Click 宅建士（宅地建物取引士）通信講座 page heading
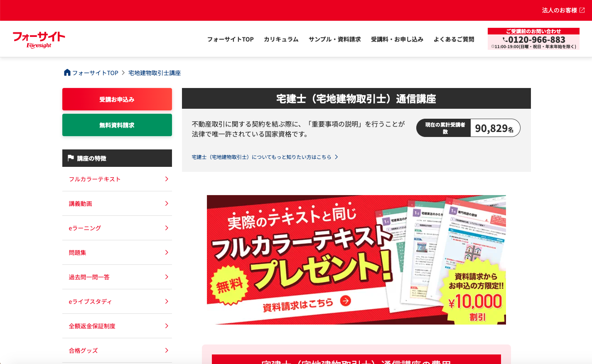 point(356,99)
